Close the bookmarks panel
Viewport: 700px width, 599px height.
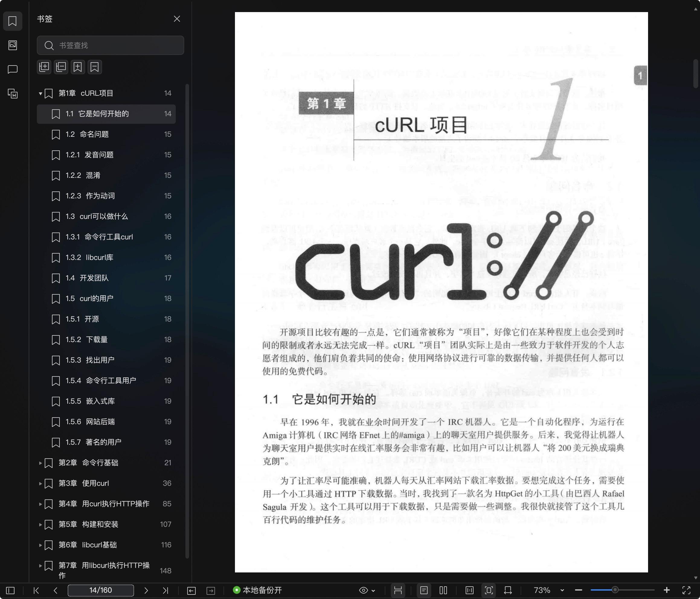click(x=177, y=19)
